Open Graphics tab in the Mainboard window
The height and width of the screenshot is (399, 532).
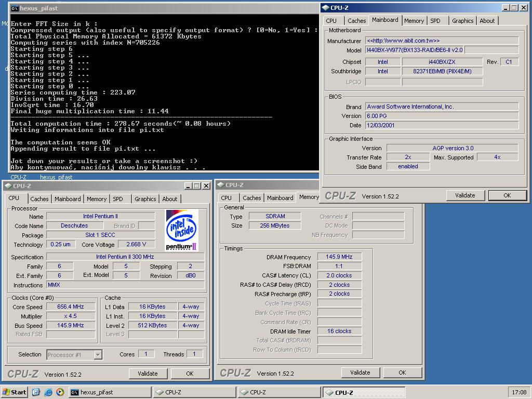tap(462, 21)
